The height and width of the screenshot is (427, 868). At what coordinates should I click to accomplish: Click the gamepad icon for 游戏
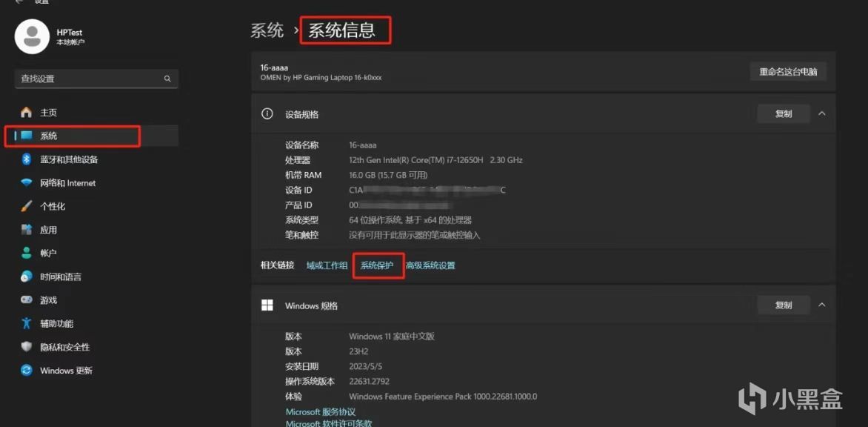coord(26,299)
